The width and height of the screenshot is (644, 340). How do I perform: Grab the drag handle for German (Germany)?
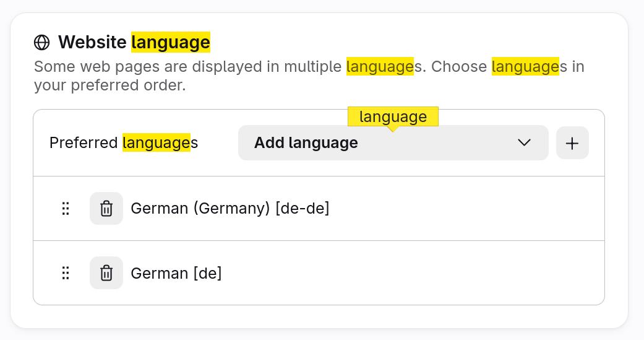click(x=66, y=209)
